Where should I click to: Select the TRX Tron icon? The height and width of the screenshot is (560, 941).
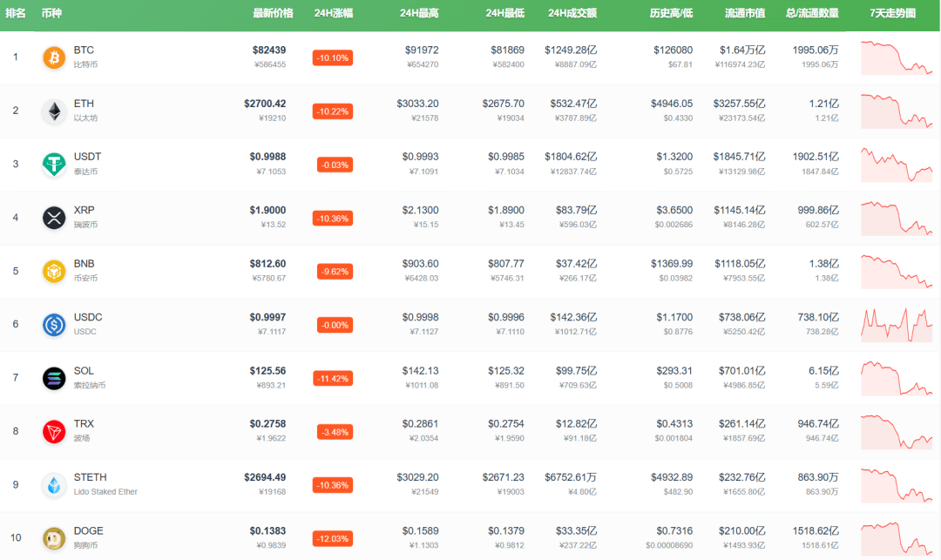pyautogui.click(x=53, y=431)
